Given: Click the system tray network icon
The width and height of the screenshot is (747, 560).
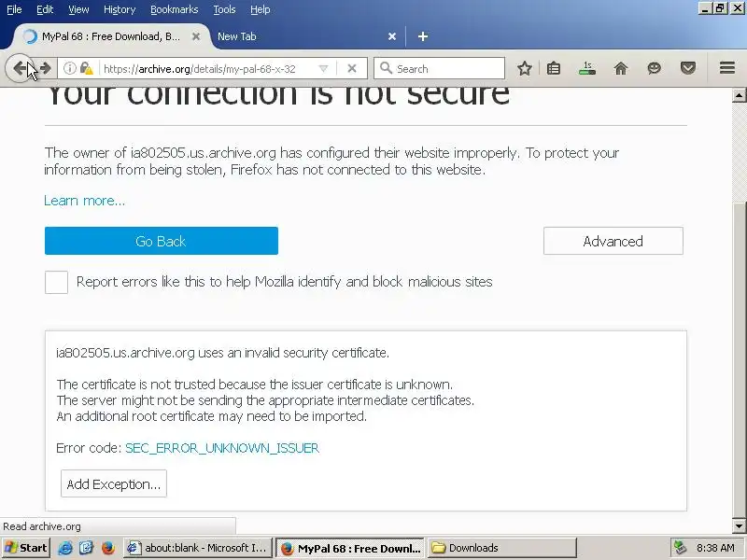Looking at the screenshot, I should click(x=681, y=548).
